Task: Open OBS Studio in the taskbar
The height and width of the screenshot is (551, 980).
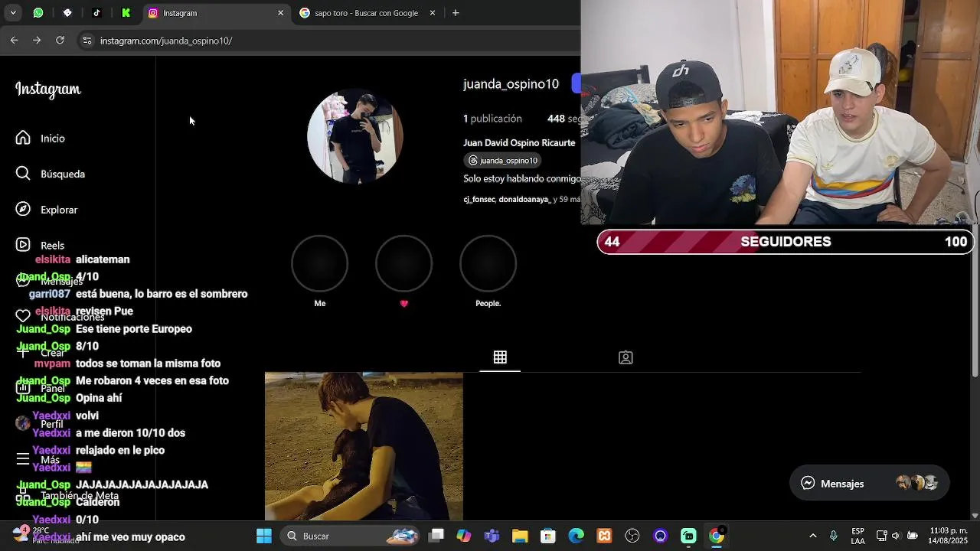Action: pyautogui.click(x=632, y=536)
